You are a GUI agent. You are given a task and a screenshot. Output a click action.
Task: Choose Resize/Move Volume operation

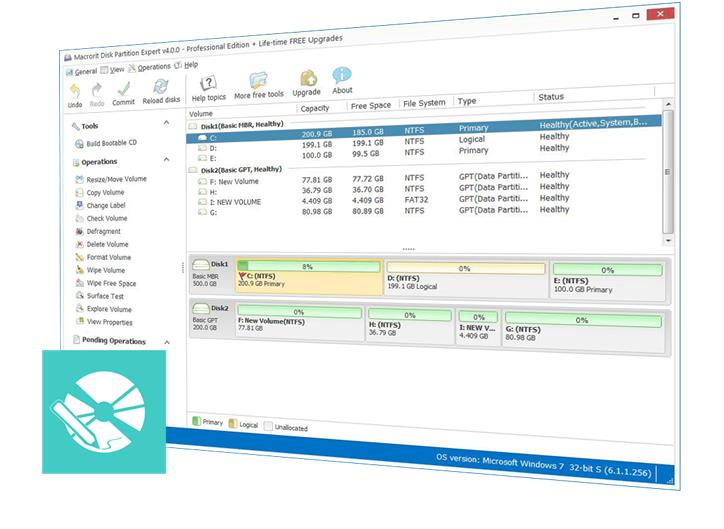[111, 179]
